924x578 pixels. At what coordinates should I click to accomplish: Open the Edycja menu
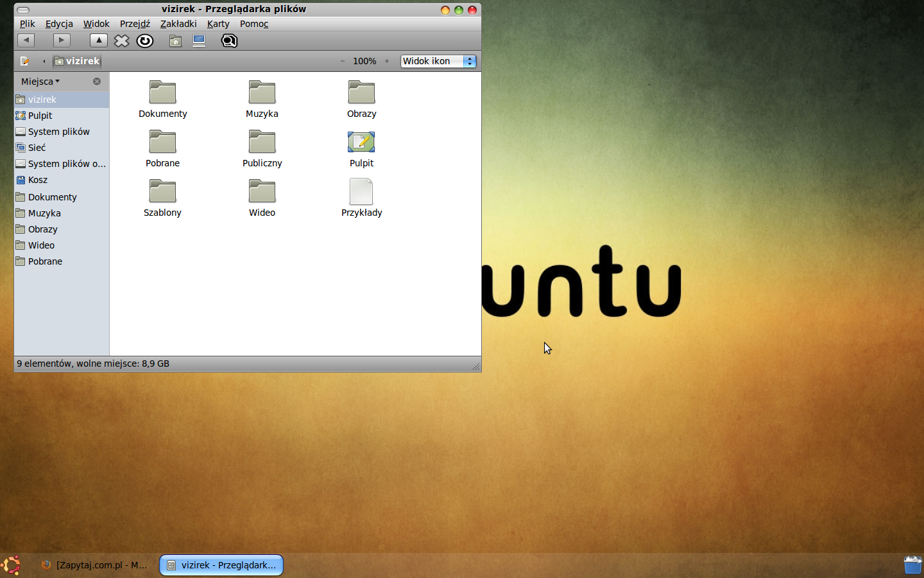click(59, 24)
